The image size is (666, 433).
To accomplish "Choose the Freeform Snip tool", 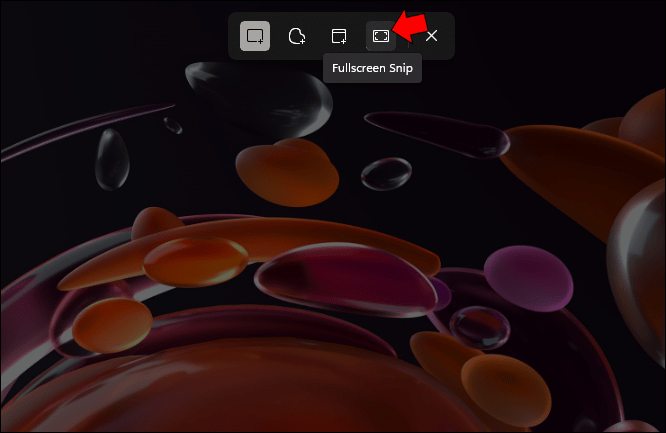I will [296, 36].
